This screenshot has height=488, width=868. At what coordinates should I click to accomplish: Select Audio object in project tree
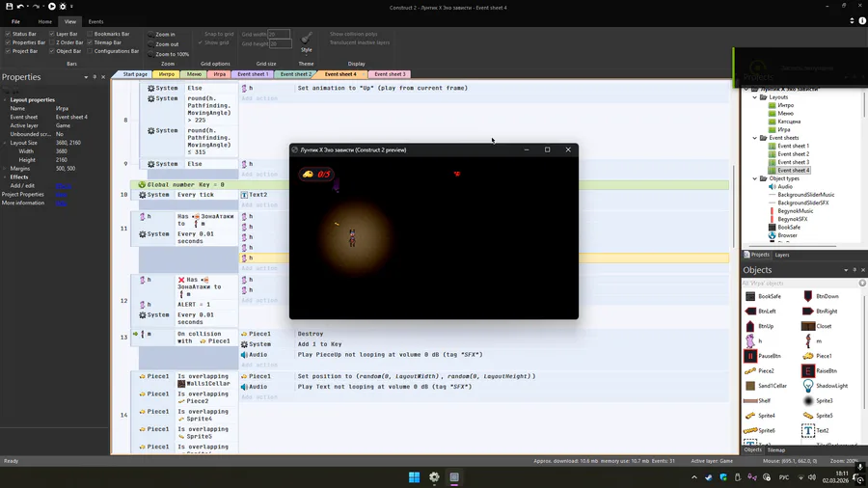[780, 186]
